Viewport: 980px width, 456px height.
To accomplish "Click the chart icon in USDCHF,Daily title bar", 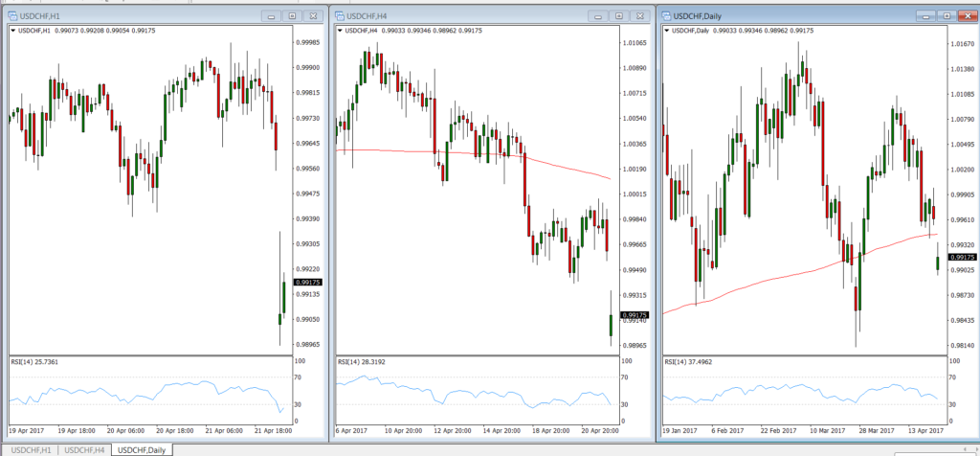I will point(665,15).
